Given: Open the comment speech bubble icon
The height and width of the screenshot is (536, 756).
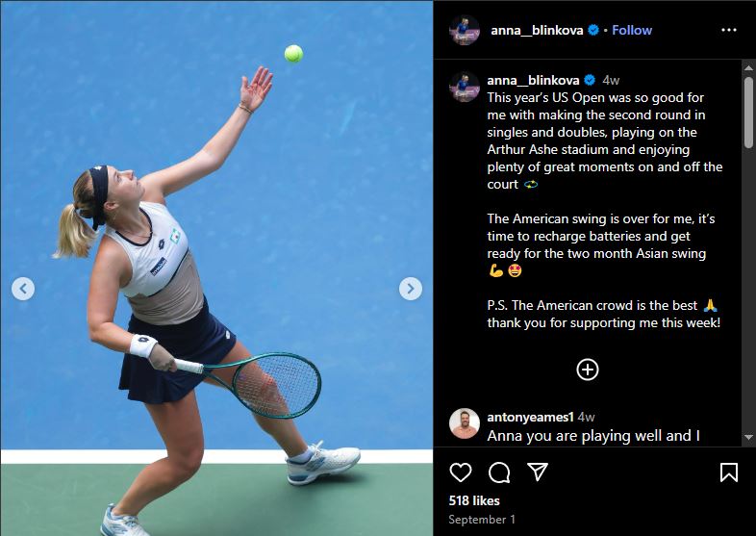Looking at the screenshot, I should (499, 472).
